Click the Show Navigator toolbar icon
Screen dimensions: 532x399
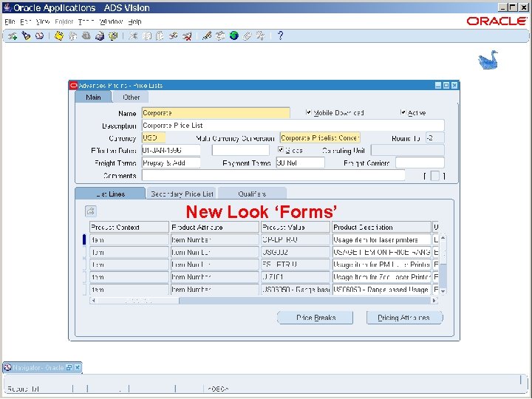point(39,35)
